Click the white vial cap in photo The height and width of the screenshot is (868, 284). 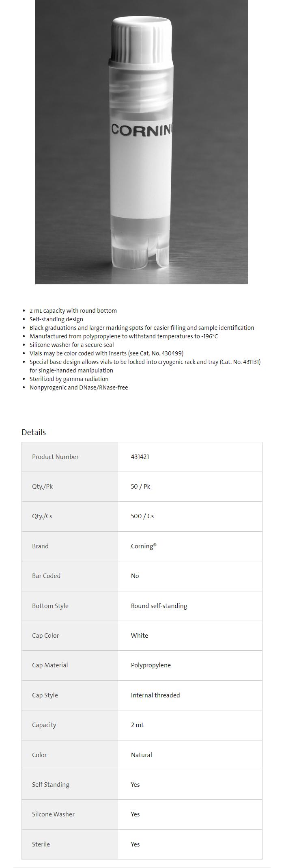[142, 40]
